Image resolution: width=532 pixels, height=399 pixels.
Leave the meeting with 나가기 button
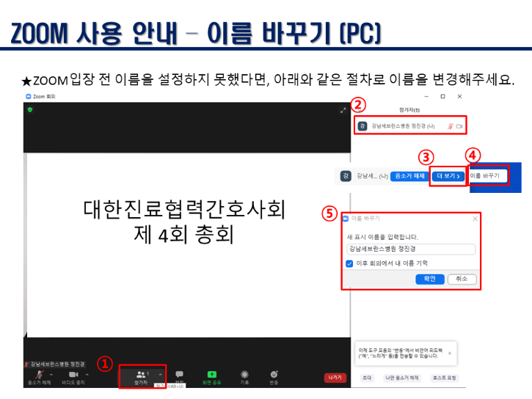tap(335, 378)
